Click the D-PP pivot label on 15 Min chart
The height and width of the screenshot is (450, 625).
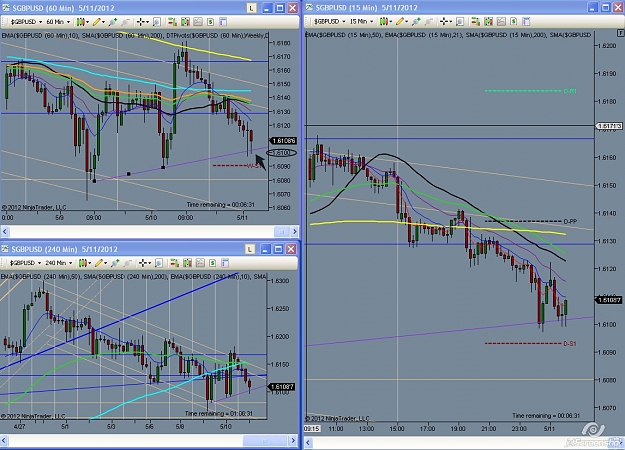(x=570, y=221)
